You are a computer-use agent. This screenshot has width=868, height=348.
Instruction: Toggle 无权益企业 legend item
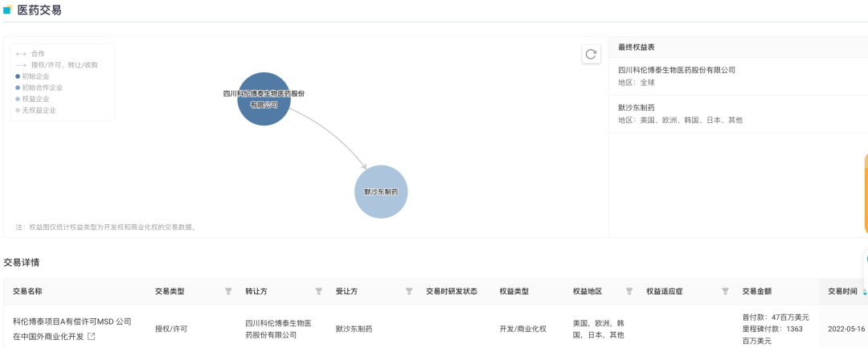click(x=35, y=110)
